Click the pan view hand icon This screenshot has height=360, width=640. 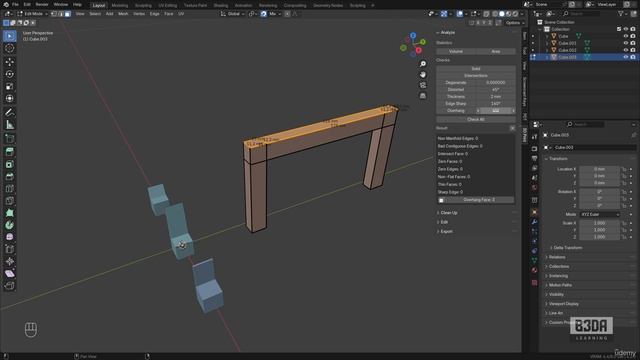[423, 74]
